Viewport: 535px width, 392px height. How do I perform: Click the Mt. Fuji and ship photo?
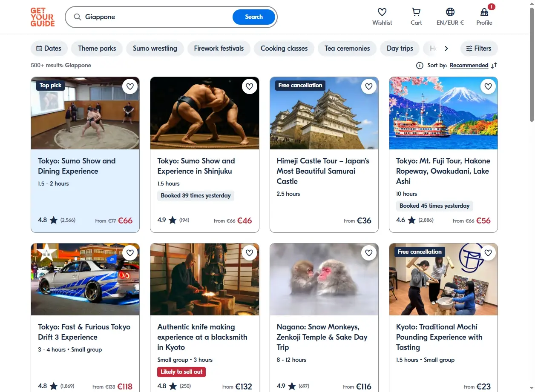click(443, 113)
